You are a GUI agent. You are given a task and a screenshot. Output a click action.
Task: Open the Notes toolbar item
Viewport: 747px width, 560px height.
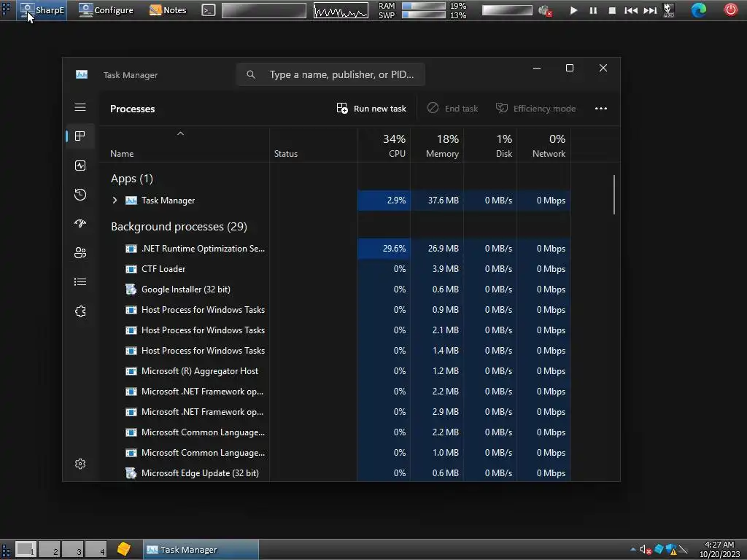tap(168, 10)
